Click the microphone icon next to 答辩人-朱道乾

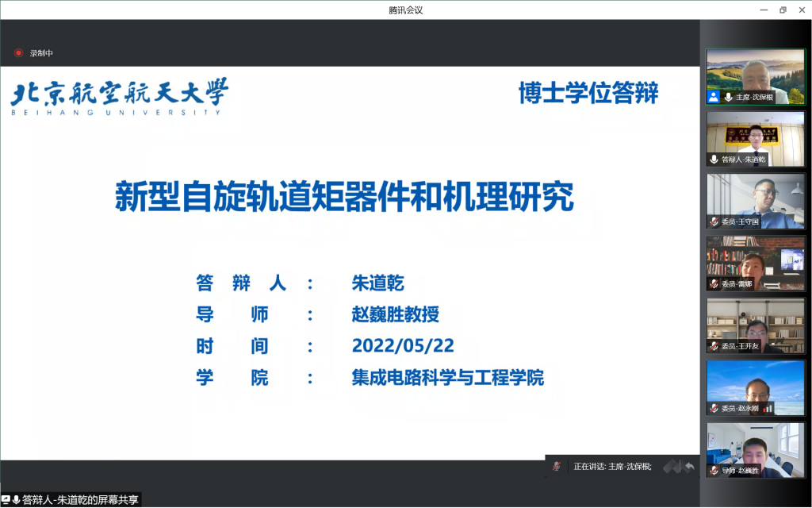pos(714,160)
